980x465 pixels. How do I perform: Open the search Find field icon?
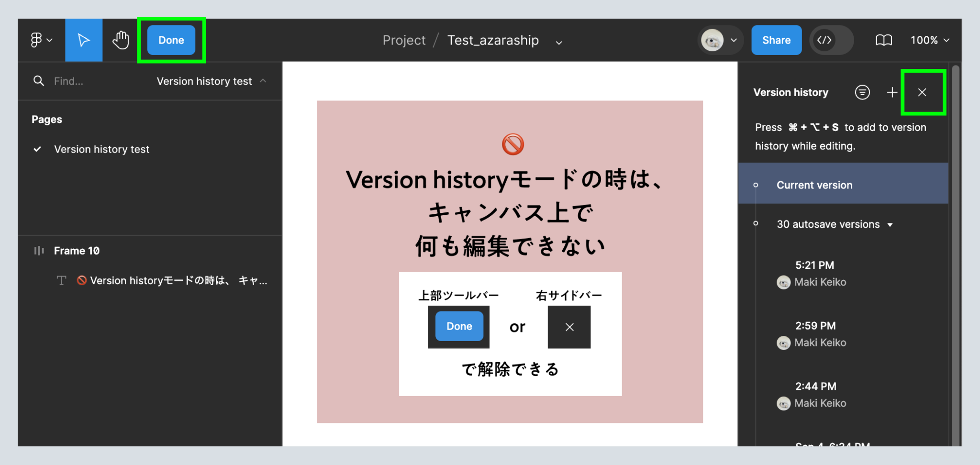tap(39, 81)
